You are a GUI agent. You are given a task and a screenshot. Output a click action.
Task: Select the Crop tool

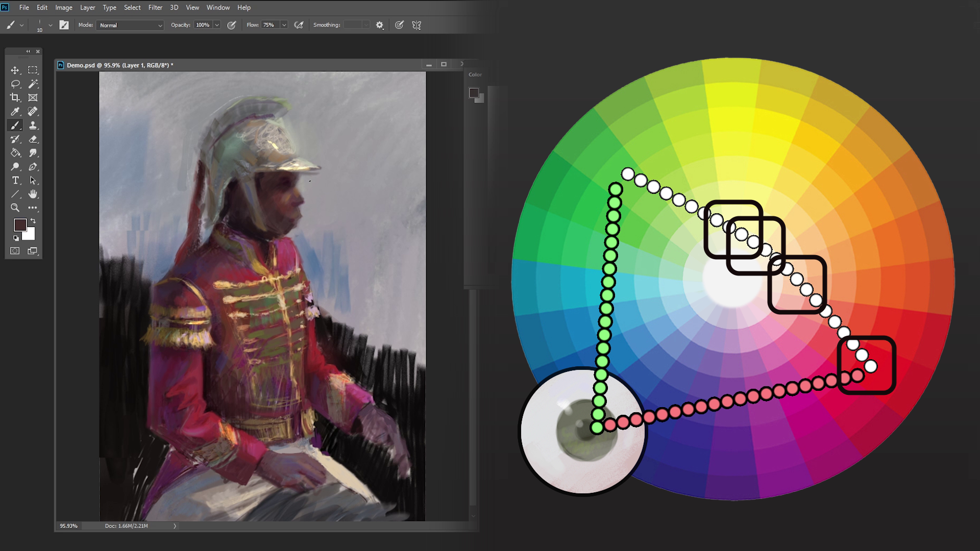[15, 97]
